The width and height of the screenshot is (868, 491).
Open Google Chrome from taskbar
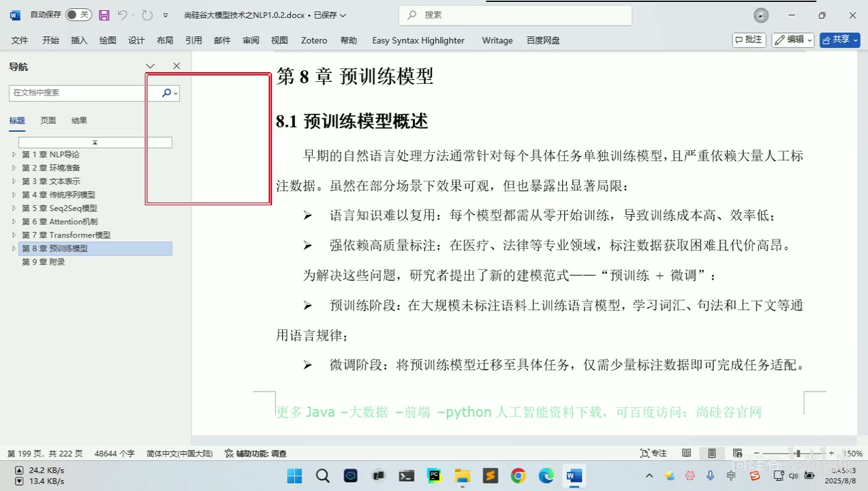tap(518, 475)
